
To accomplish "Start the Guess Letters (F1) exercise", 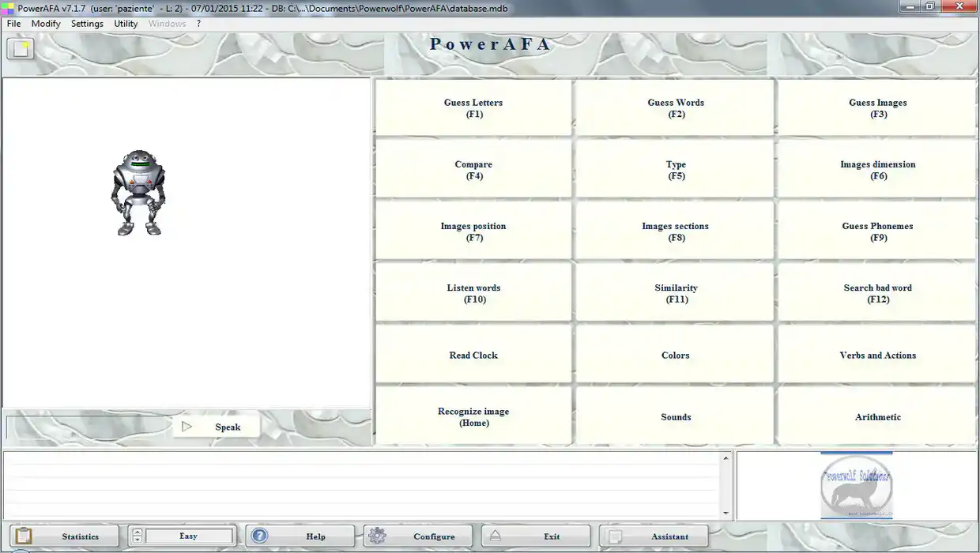I will tap(473, 108).
